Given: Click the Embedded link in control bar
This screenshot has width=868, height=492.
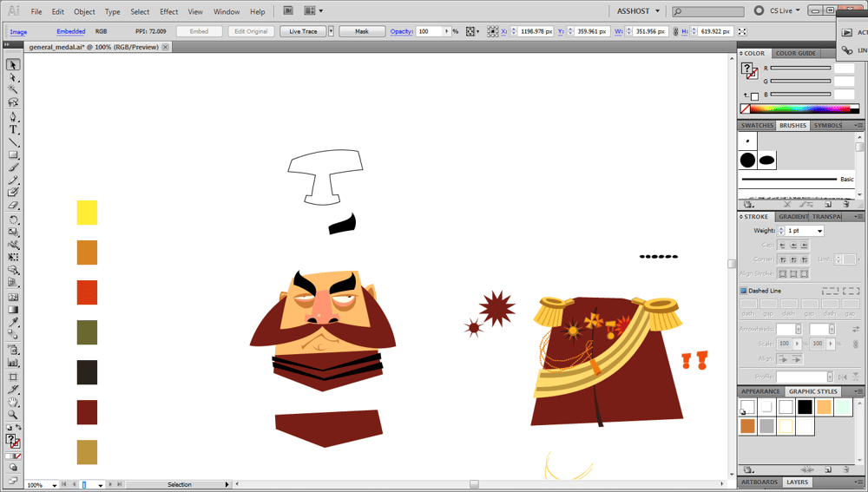Looking at the screenshot, I should click(71, 31).
